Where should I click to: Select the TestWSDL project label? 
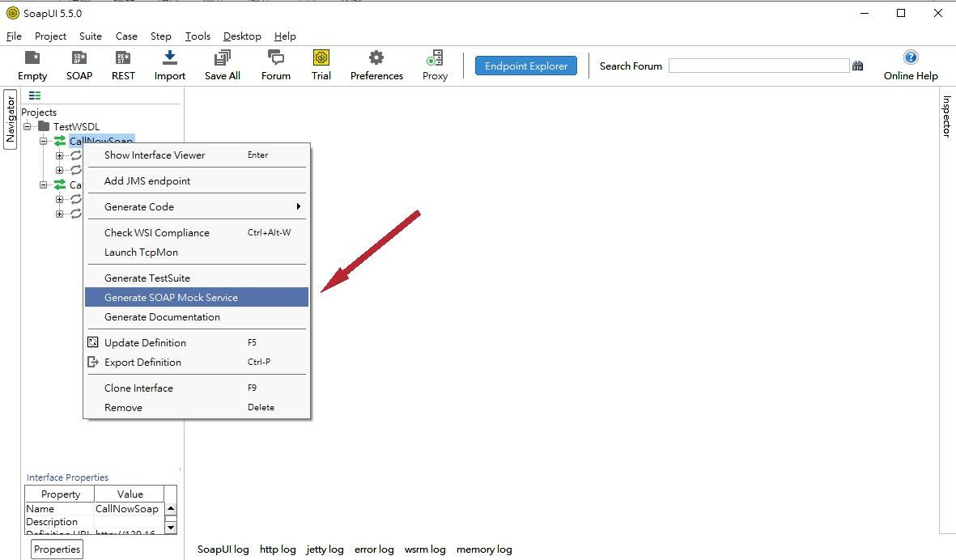[x=76, y=127]
